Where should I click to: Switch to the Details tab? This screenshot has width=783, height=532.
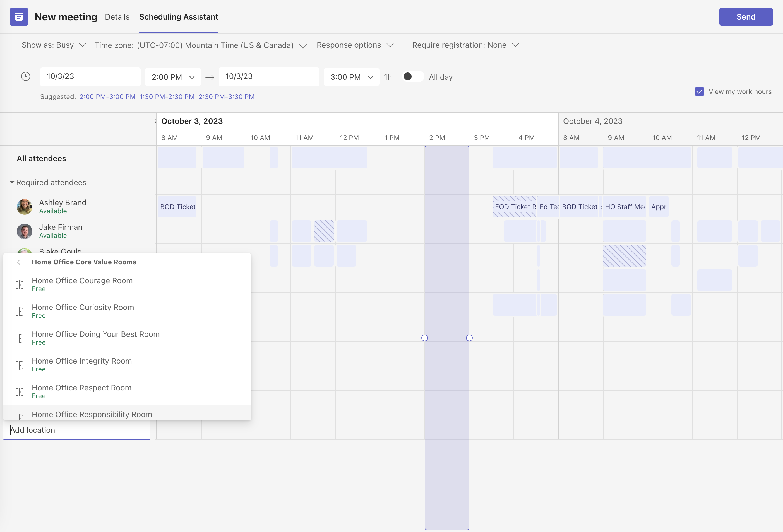point(117,16)
